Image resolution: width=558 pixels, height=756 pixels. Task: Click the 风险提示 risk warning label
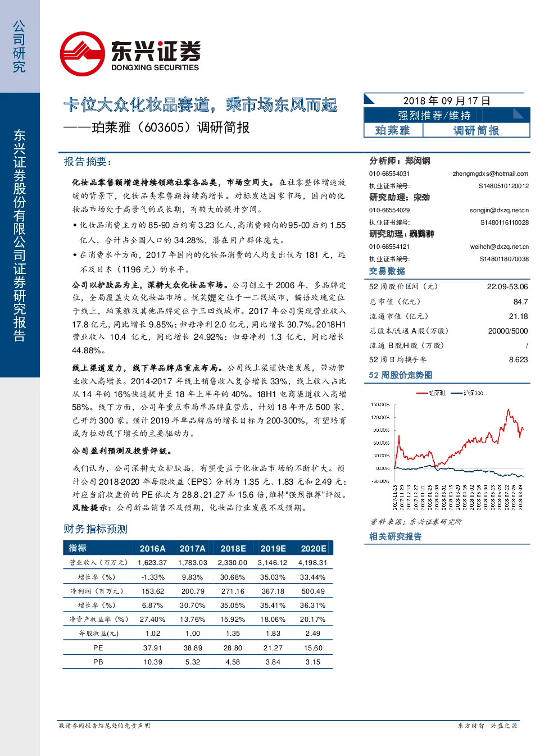(x=93, y=508)
